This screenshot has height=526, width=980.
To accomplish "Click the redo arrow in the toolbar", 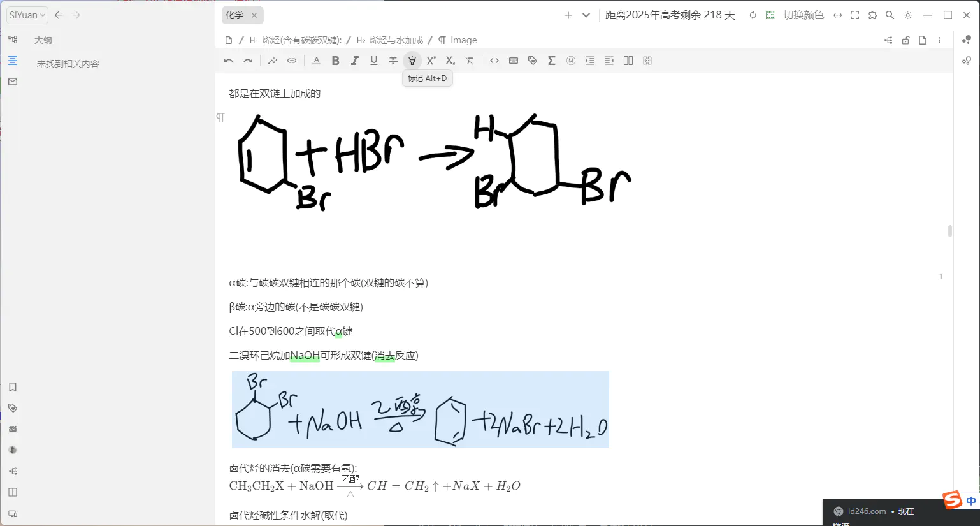I will click(x=248, y=61).
